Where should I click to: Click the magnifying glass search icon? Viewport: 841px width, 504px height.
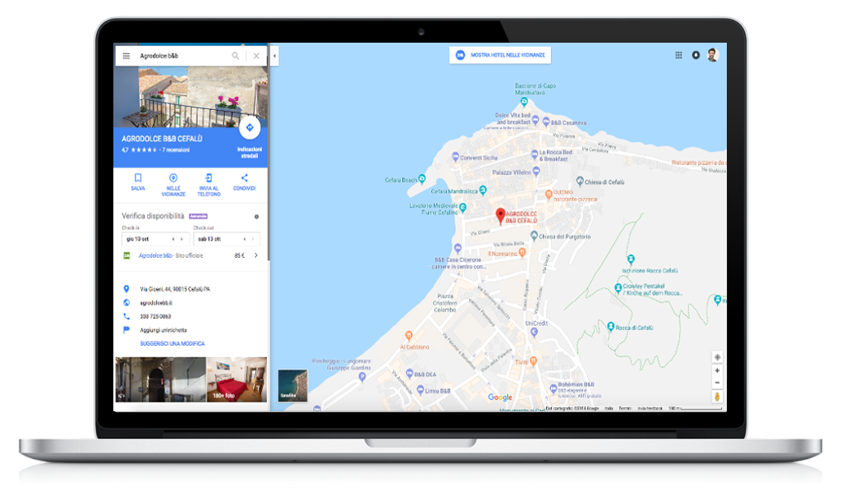click(236, 56)
